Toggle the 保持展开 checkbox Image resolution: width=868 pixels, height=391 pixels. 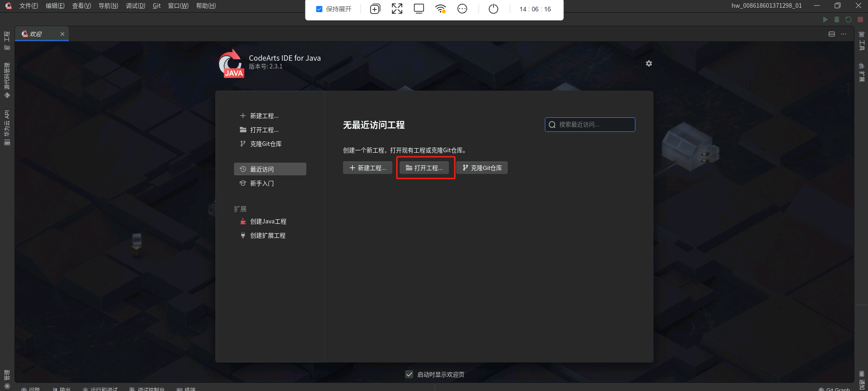(x=319, y=9)
